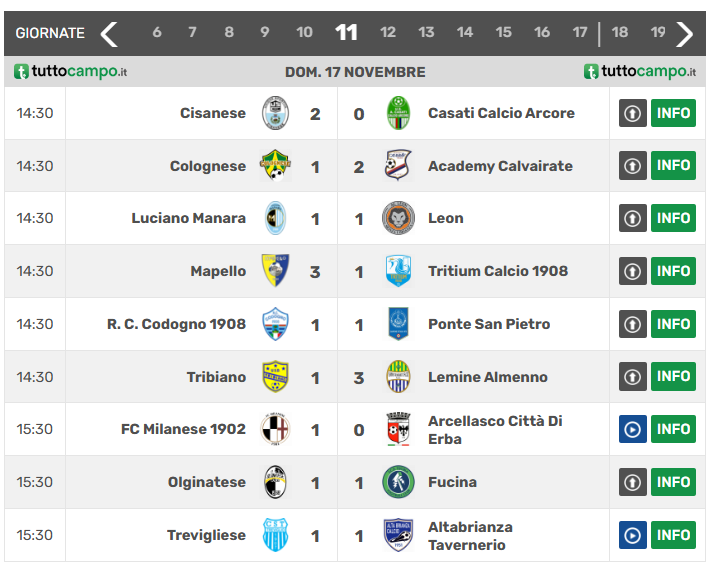Switch to matchday 18
This screenshot has height=563, width=708.
click(620, 33)
